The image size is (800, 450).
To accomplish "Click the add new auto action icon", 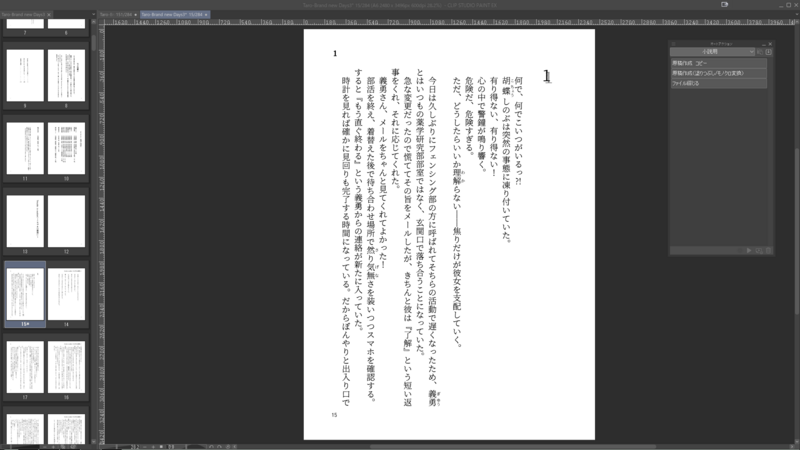I will click(x=759, y=251).
